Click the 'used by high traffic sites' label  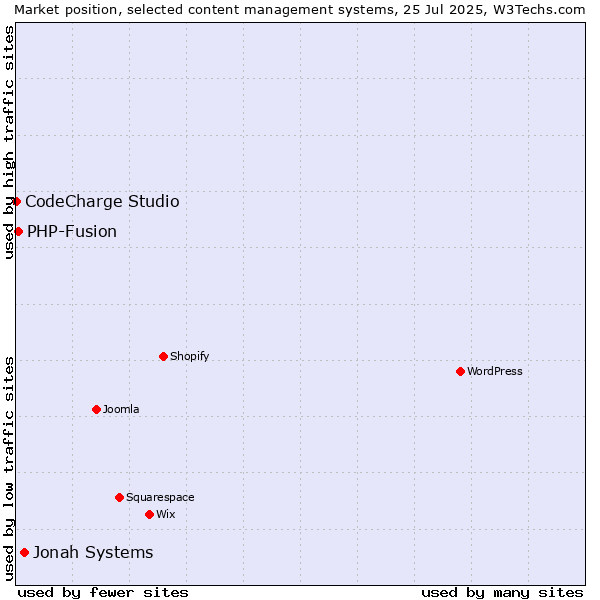(8, 142)
